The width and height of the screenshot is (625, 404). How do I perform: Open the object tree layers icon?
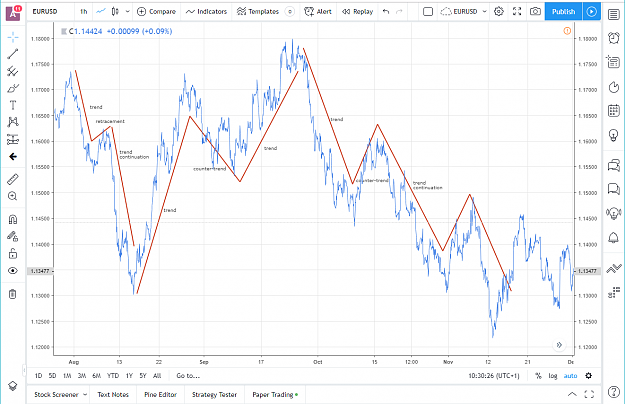pyautogui.click(x=13, y=386)
